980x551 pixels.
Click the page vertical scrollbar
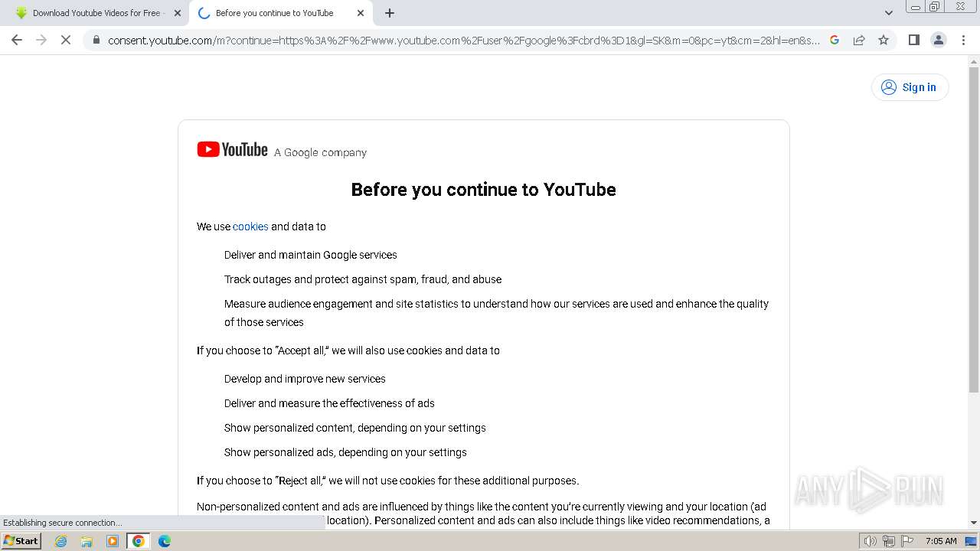click(x=974, y=230)
